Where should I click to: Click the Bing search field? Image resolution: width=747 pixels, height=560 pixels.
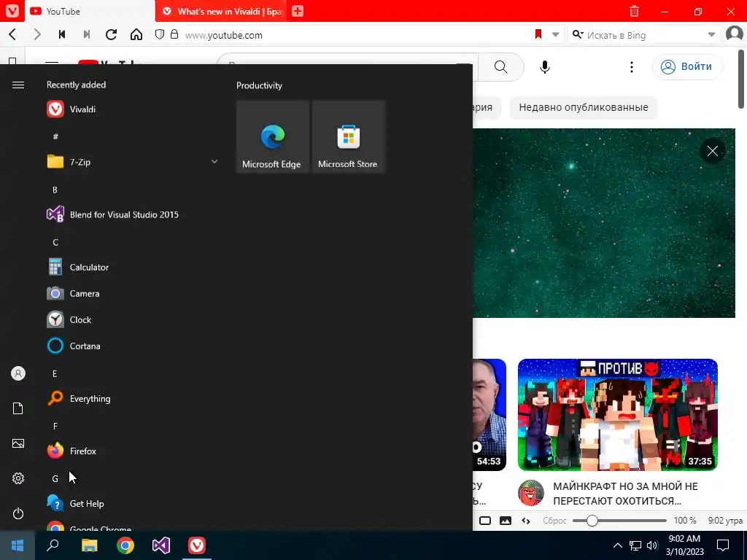coord(644,35)
